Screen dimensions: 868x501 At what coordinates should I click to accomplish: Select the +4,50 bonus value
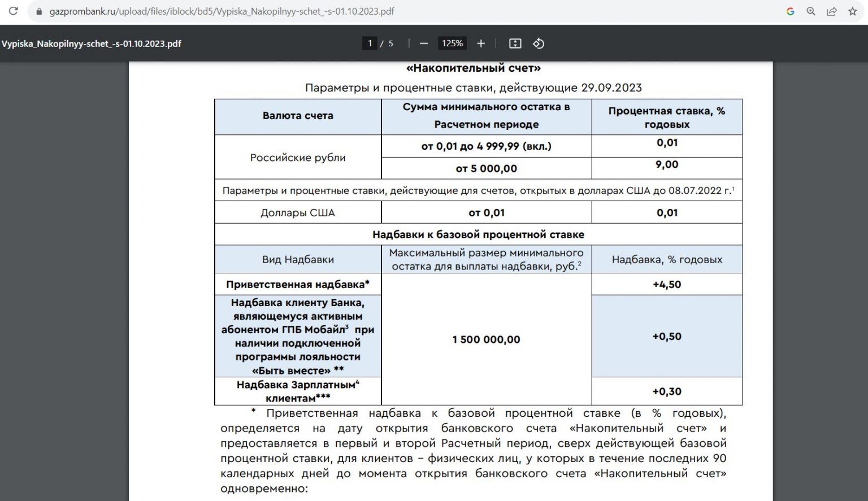pos(667,284)
